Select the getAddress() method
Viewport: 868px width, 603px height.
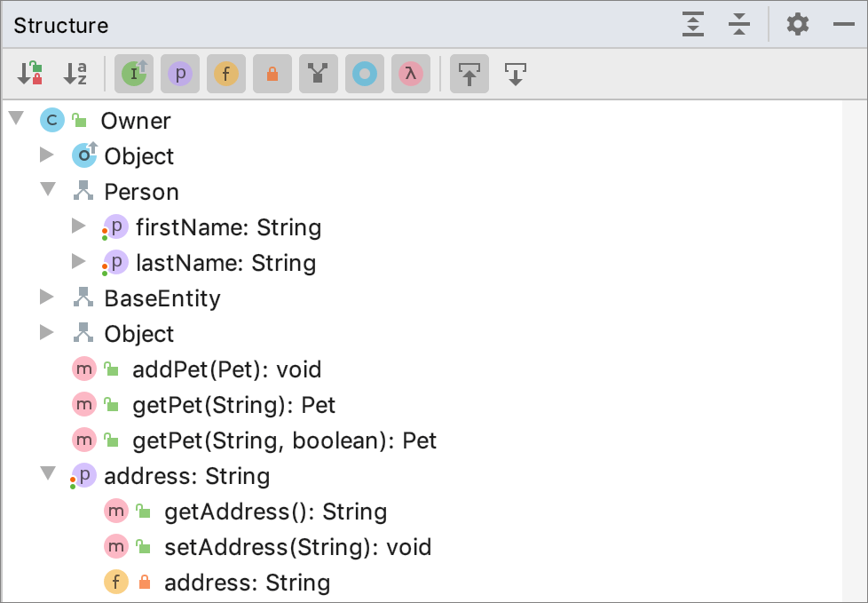click(x=274, y=511)
